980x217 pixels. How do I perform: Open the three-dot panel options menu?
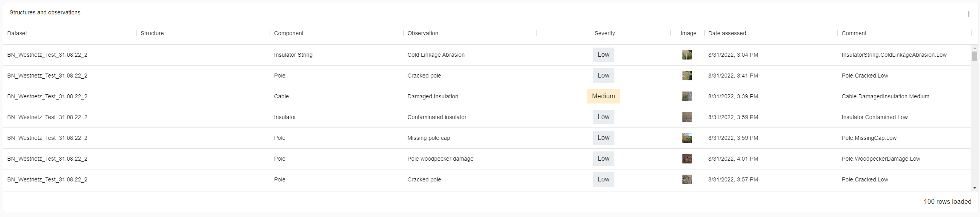click(x=968, y=14)
